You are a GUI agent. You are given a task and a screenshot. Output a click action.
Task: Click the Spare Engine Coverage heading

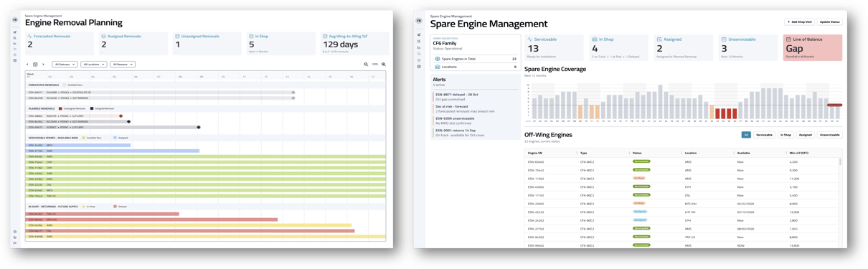click(555, 70)
